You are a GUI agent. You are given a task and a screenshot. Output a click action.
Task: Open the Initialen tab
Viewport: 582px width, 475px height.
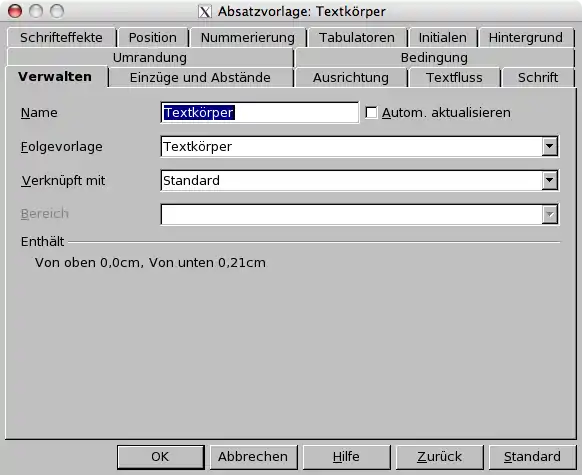click(x=442, y=37)
